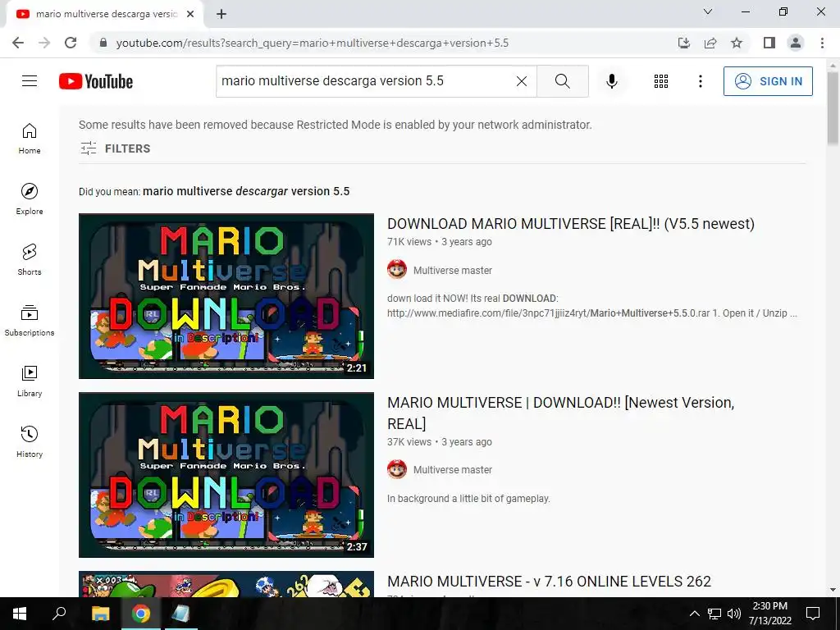Open the taskbar clock showing 2:30 PM

tap(769, 614)
